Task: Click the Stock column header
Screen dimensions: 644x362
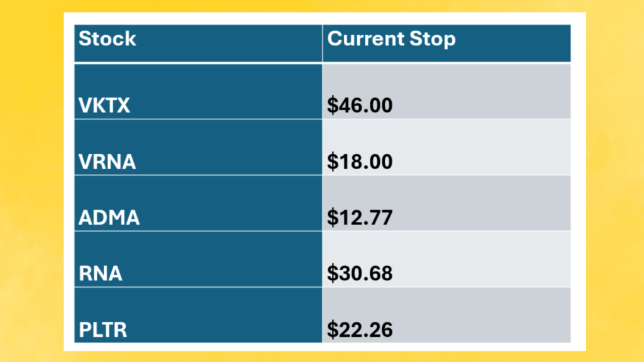Action: point(107,39)
